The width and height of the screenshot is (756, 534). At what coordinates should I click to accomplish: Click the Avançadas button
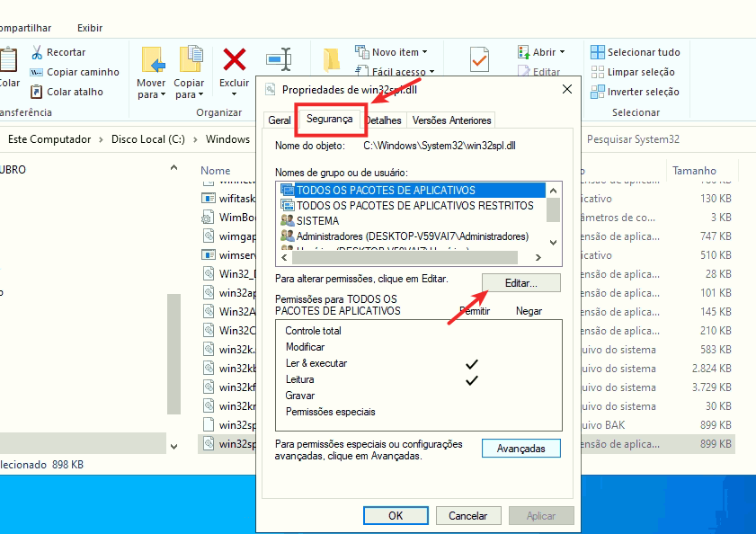pos(521,448)
